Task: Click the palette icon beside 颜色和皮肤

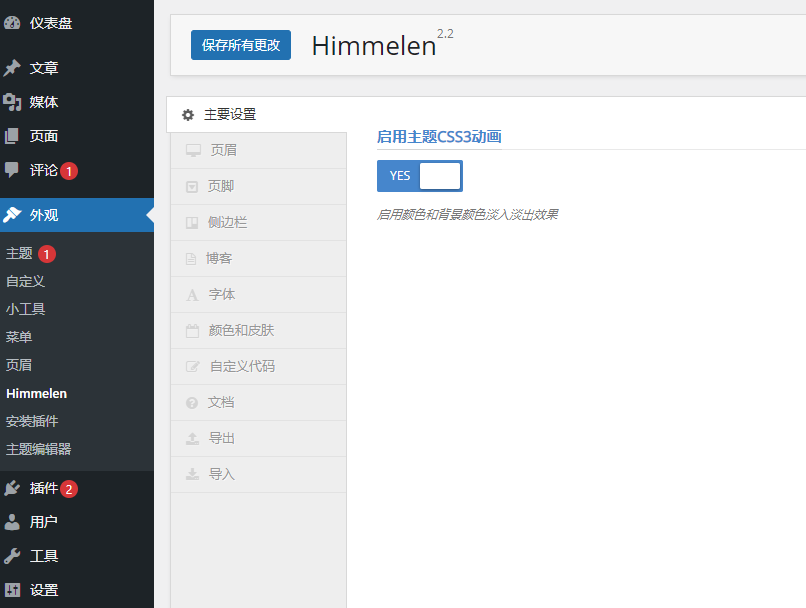Action: click(192, 330)
